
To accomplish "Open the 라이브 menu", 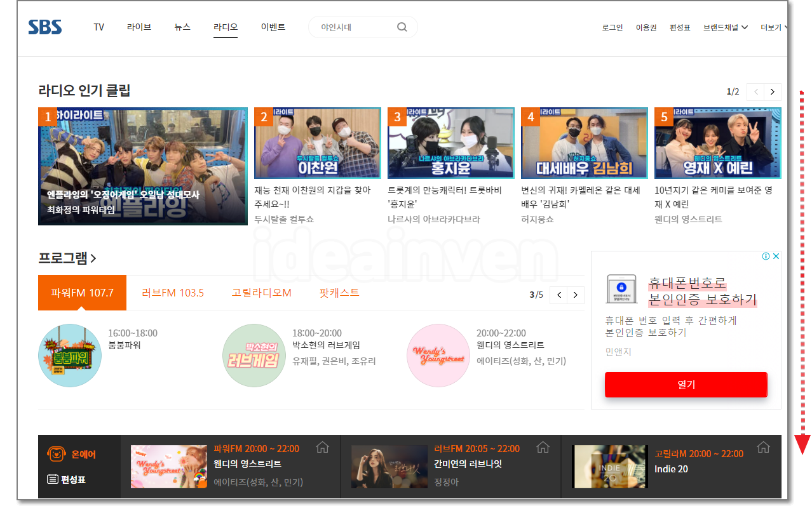I will 139,27.
